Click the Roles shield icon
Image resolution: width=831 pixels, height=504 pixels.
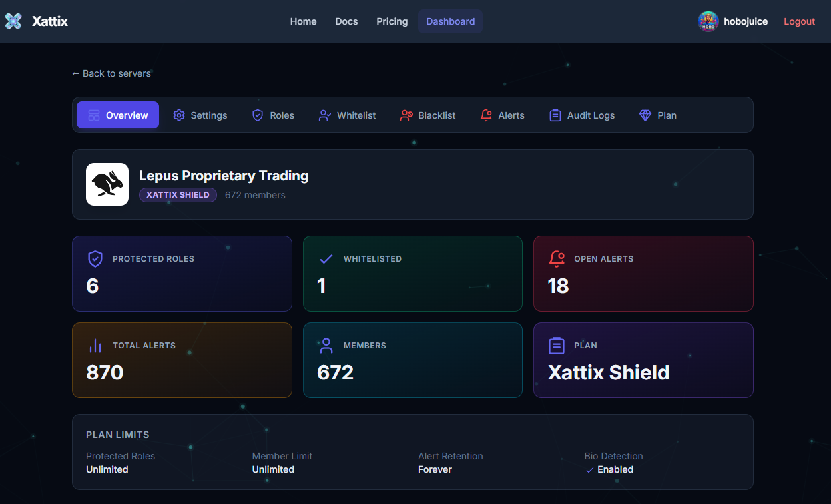click(x=258, y=115)
